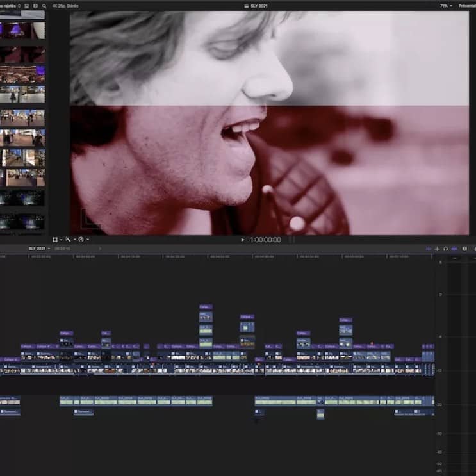Viewport: 476px width, 476px height.
Task: Click the SLY 2021 project title above viewer
Action: pyautogui.click(x=259, y=6)
